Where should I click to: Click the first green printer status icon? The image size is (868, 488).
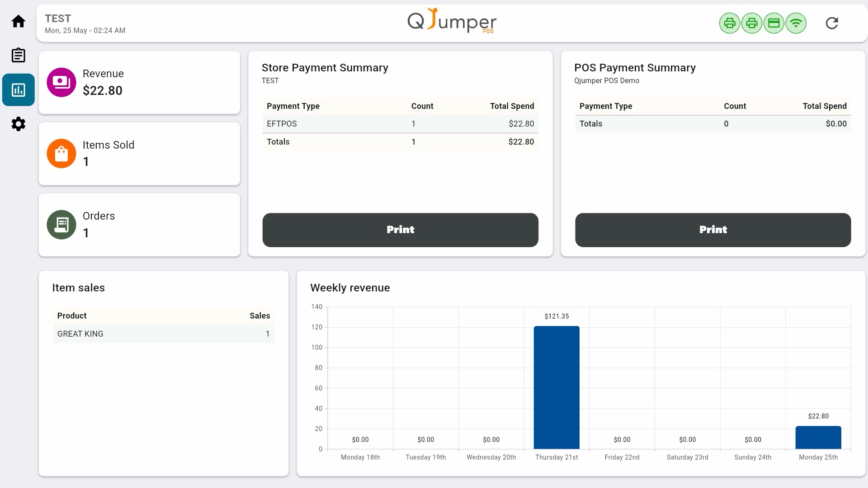click(x=730, y=23)
